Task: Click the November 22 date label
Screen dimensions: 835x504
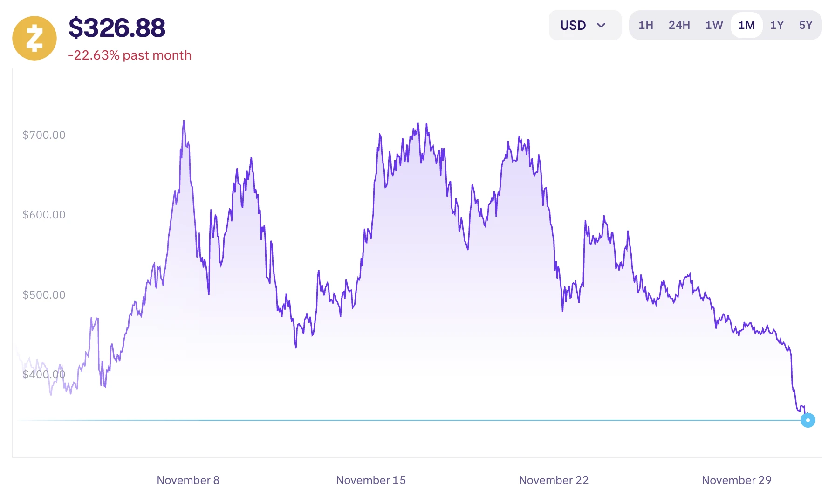Action: [554, 480]
